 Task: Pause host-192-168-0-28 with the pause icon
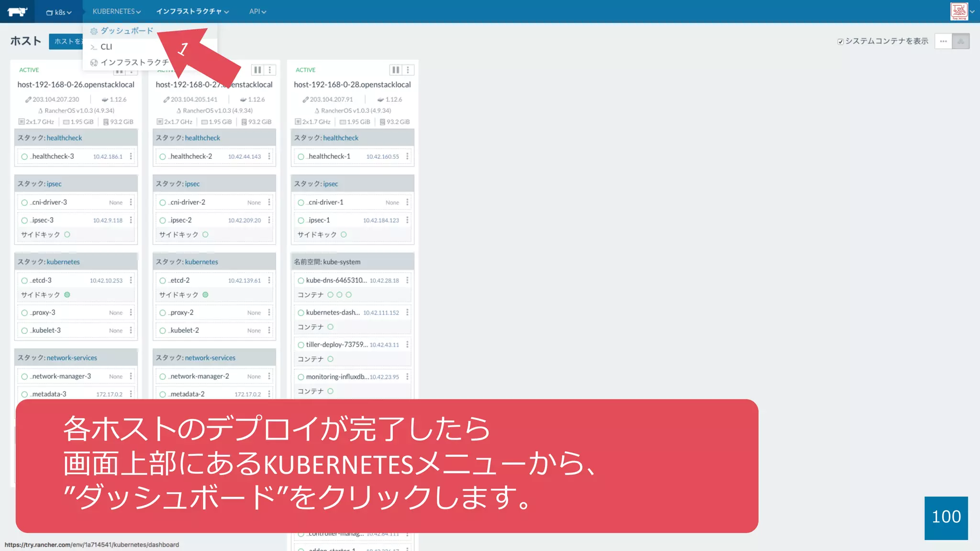click(x=395, y=70)
